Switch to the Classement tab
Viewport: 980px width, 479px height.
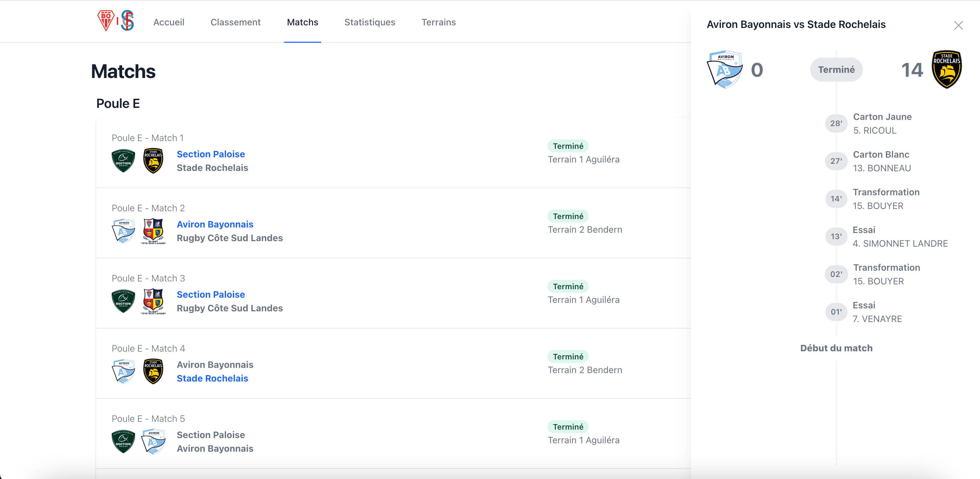pos(235,22)
